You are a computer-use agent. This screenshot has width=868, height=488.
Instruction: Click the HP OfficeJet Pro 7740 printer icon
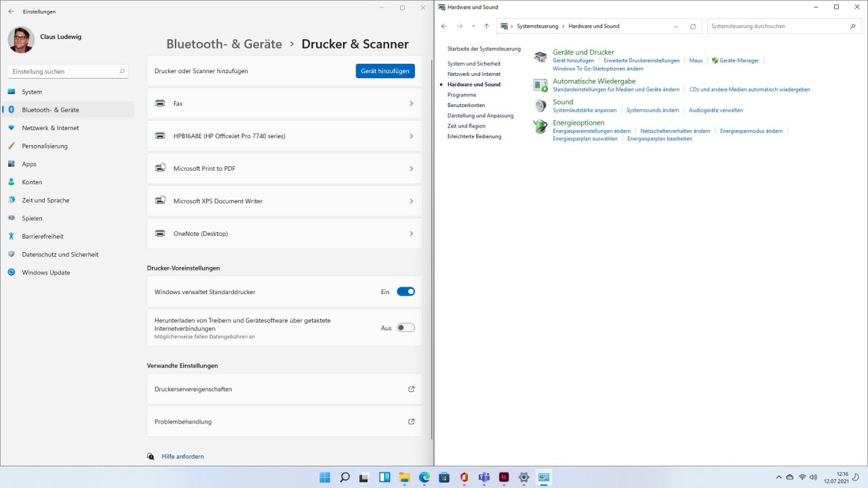(x=160, y=136)
